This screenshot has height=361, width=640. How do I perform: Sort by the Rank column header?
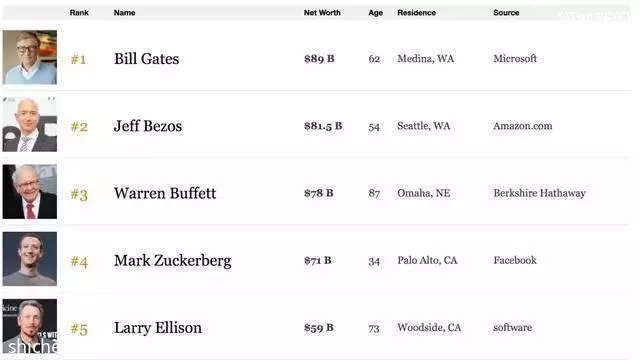click(79, 13)
